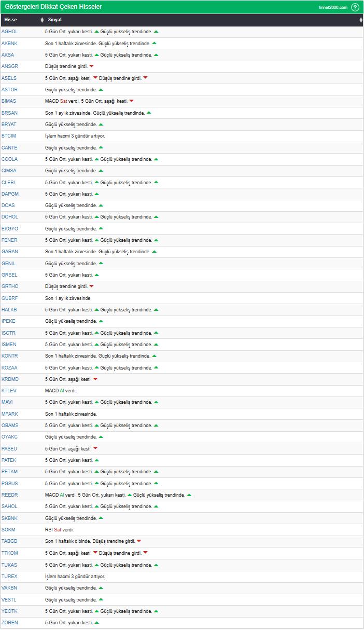Open the SAHOL stock link
364x630 pixels.
pyautogui.click(x=9, y=506)
